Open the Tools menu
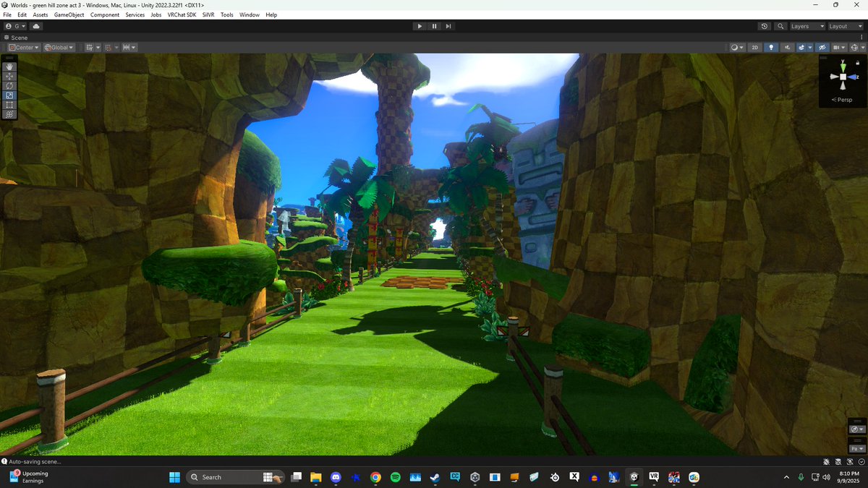 pos(227,14)
